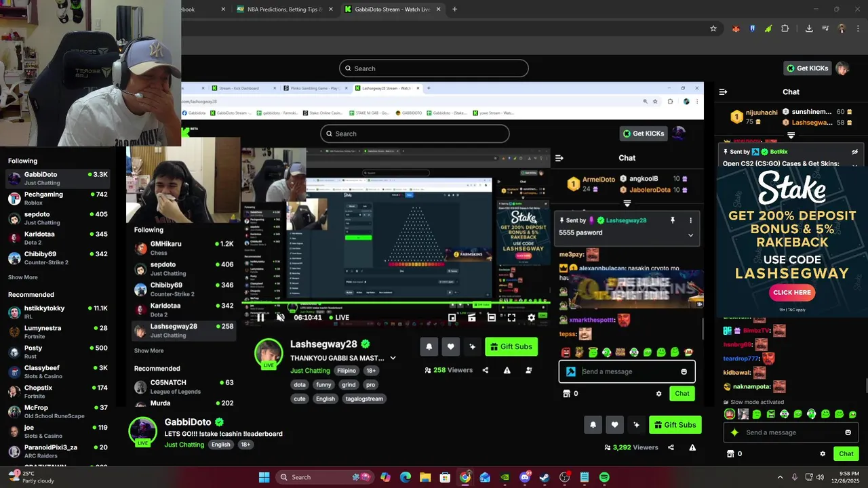Image resolution: width=868 pixels, height=488 pixels.
Task: Click the green chart extension icon
Action: pyautogui.click(x=768, y=28)
